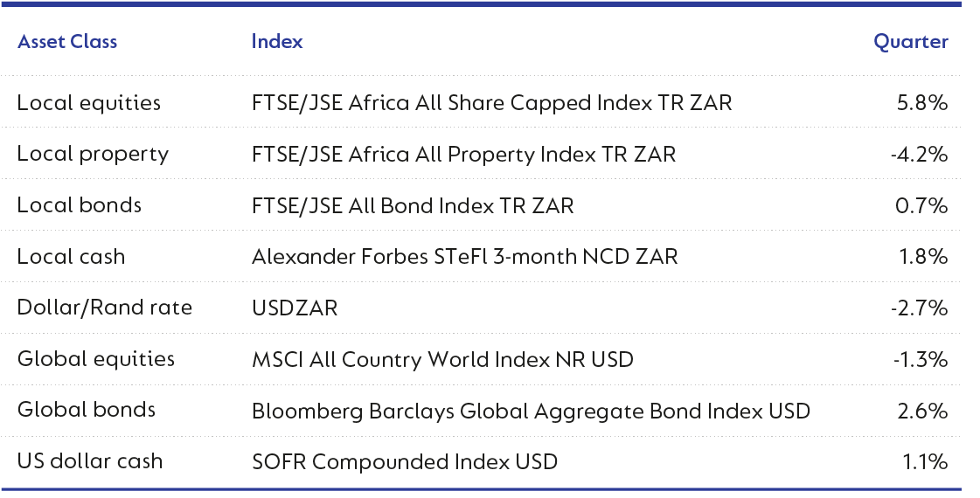Select the Local equities row label

89,103
